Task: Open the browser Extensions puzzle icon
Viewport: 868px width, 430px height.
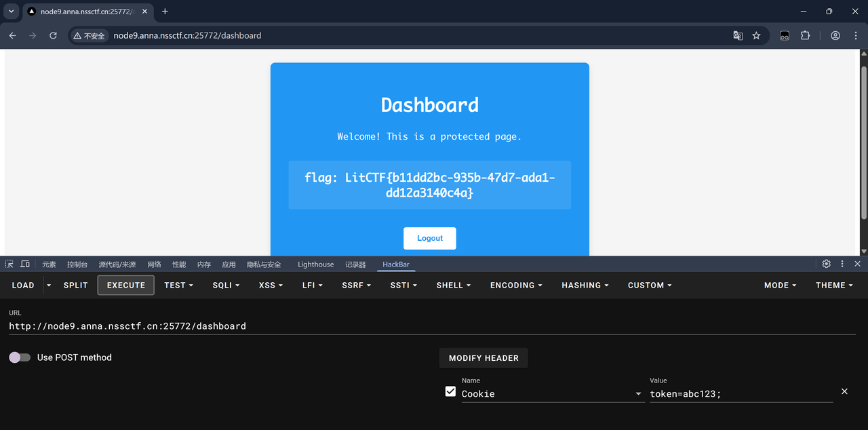Action: tap(805, 35)
